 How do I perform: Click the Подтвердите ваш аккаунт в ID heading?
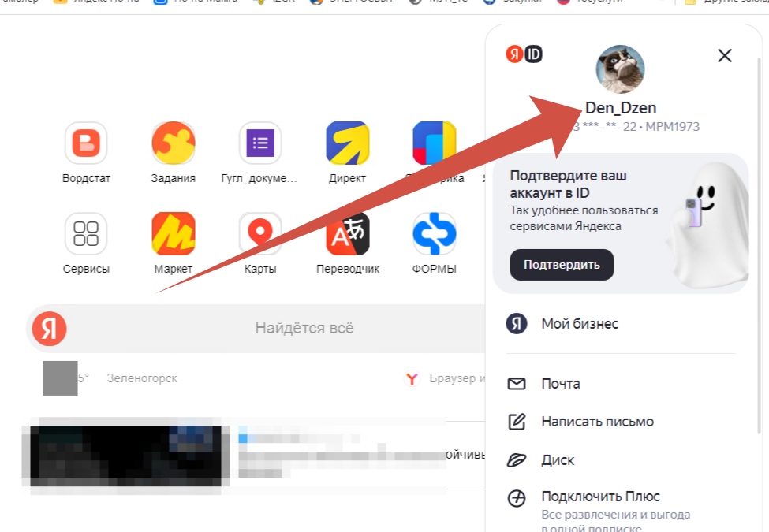[x=569, y=184]
